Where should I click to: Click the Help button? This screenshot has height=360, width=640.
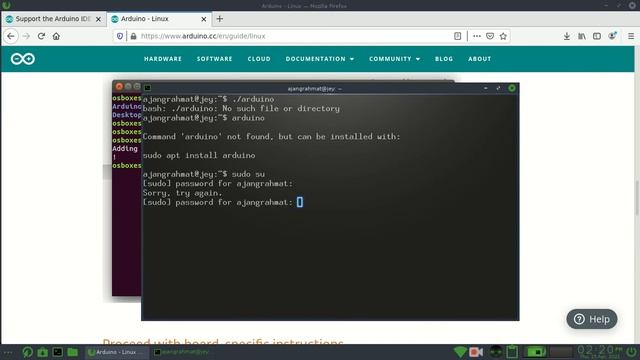click(x=592, y=319)
